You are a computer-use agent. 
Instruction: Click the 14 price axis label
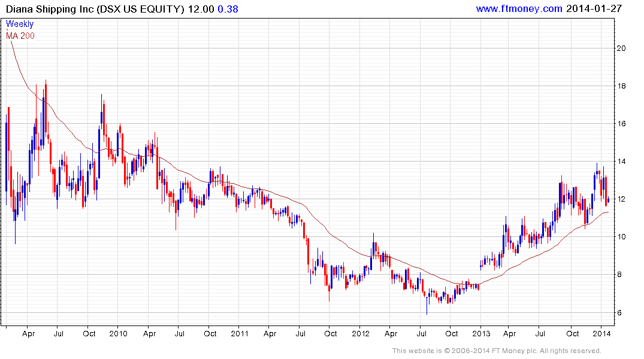(x=621, y=161)
